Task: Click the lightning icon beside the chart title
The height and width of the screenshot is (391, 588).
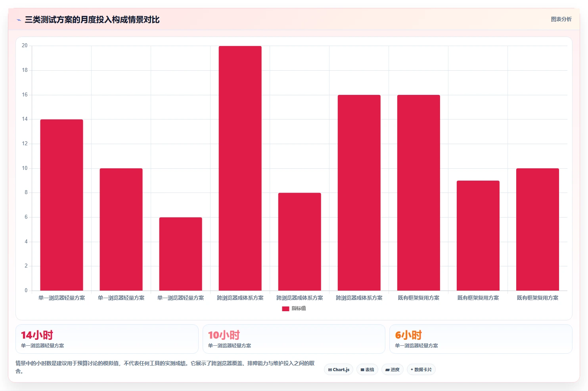Action: click(19, 20)
